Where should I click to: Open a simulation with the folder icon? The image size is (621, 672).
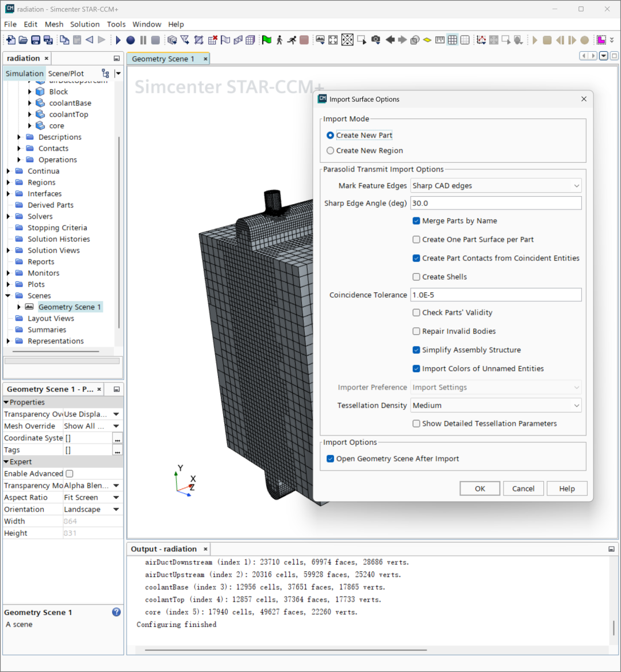[23, 40]
